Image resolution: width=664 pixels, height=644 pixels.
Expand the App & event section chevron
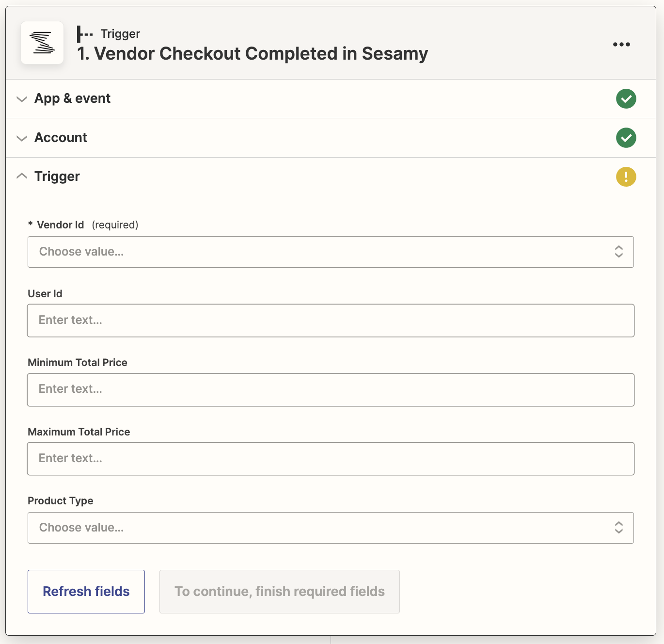pyautogui.click(x=22, y=99)
